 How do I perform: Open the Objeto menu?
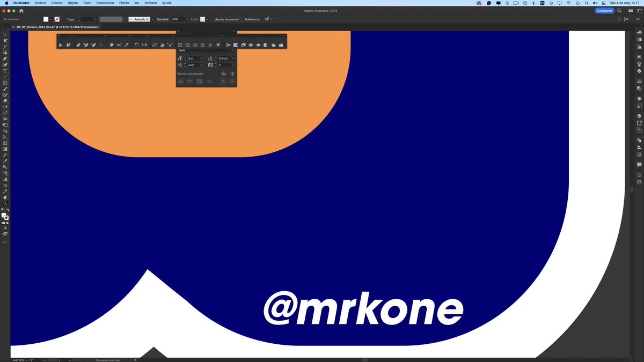pyautogui.click(x=72, y=3)
